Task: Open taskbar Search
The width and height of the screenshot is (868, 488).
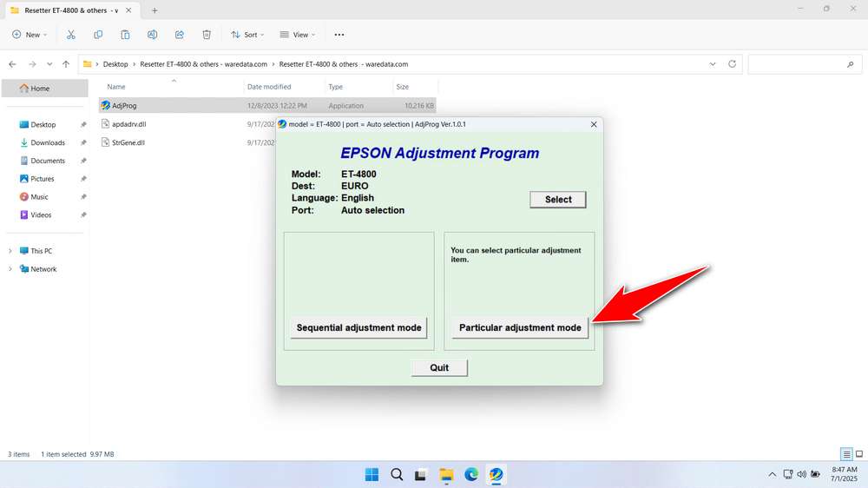Action: (397, 474)
